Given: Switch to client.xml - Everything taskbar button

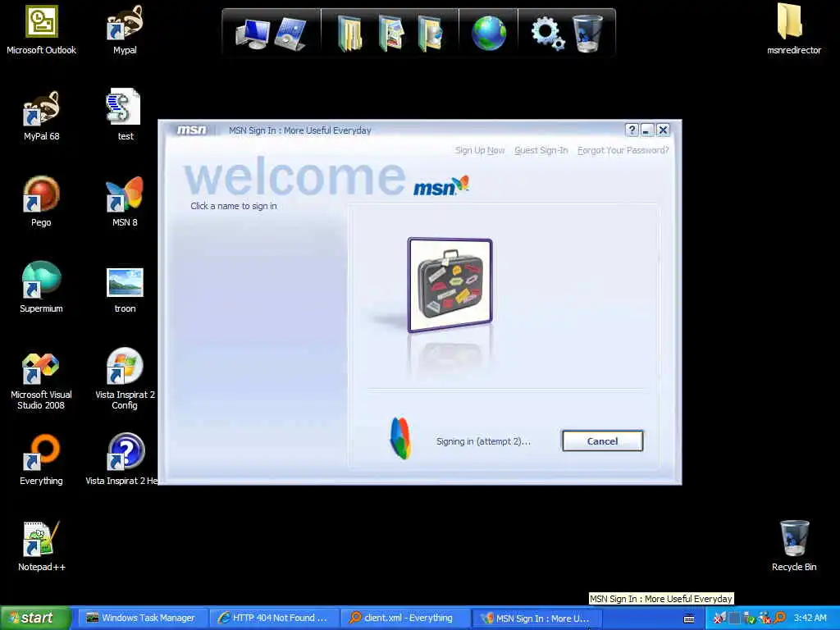Looking at the screenshot, I should tap(405, 619).
